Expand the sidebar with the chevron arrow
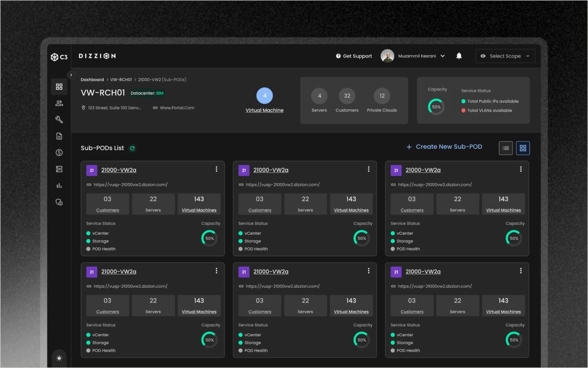This screenshot has width=588, height=368. pyautogui.click(x=71, y=75)
